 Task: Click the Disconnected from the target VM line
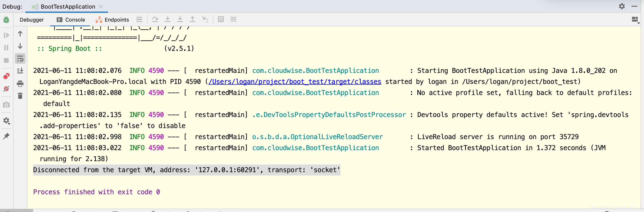coord(187,170)
